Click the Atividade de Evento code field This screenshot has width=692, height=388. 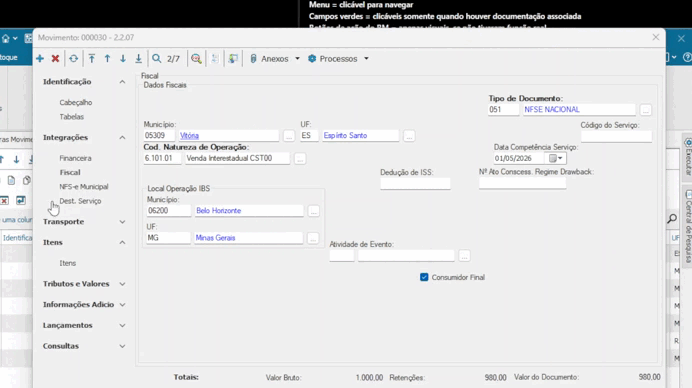[342, 256]
